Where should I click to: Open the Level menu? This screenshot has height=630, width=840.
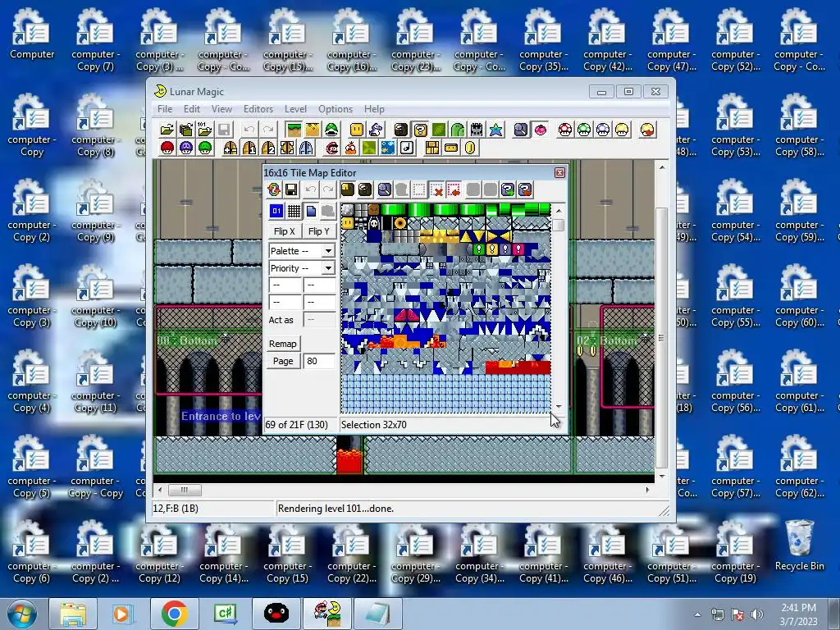295,109
